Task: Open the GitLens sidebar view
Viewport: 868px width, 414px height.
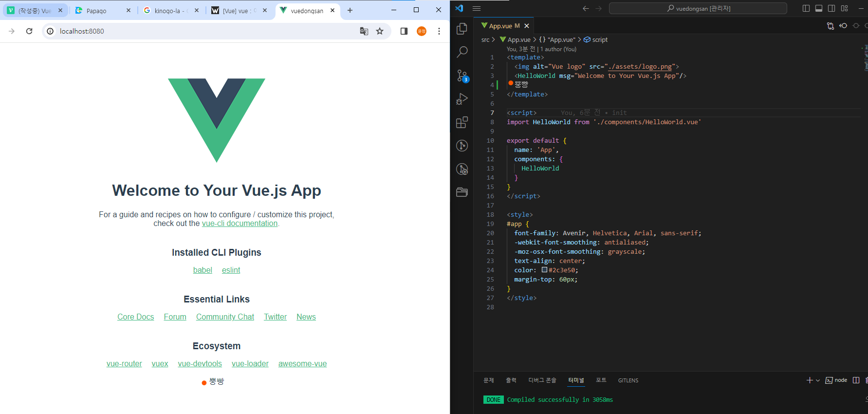Action: tap(462, 146)
